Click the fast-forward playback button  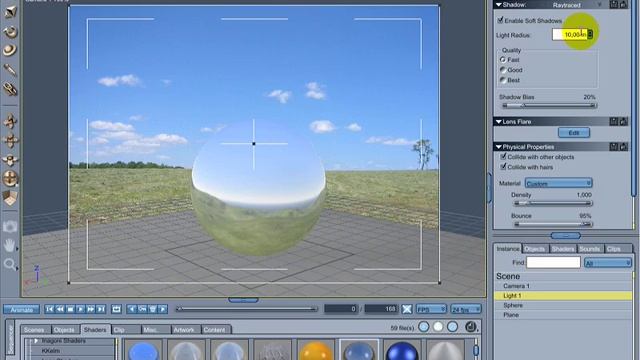[90, 309]
